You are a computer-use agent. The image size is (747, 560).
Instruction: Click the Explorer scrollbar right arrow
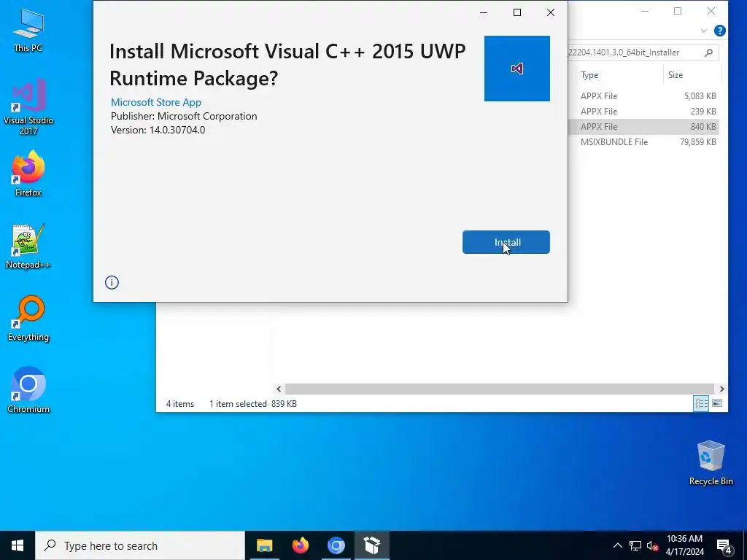tap(721, 389)
